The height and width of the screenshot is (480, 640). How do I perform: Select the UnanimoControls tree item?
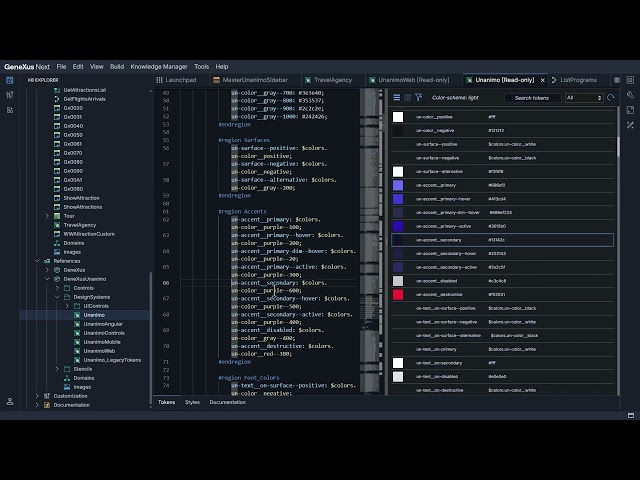(x=104, y=333)
